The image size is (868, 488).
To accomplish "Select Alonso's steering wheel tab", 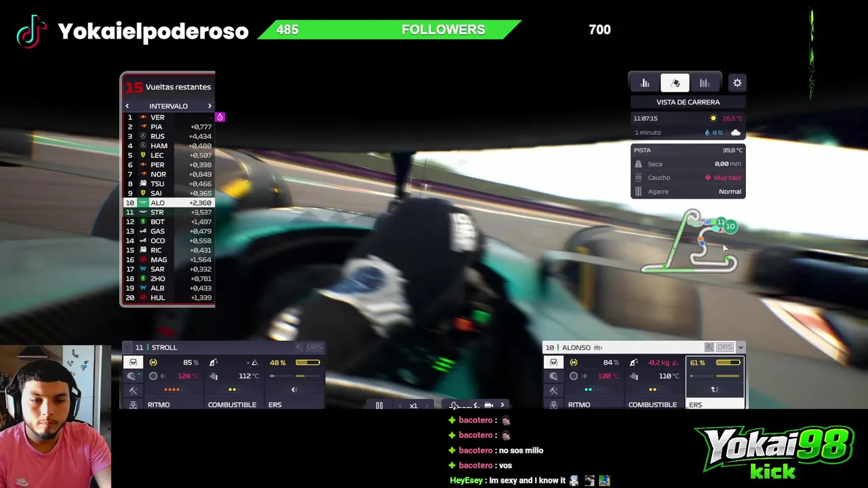I will click(553, 363).
